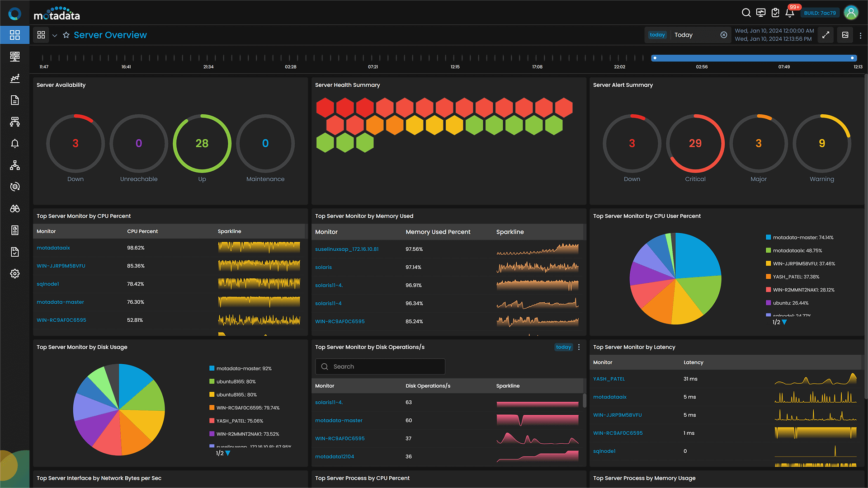Viewport: 868px width, 488px height.
Task: Click the Server Overview dashboard tab
Action: 110,35
